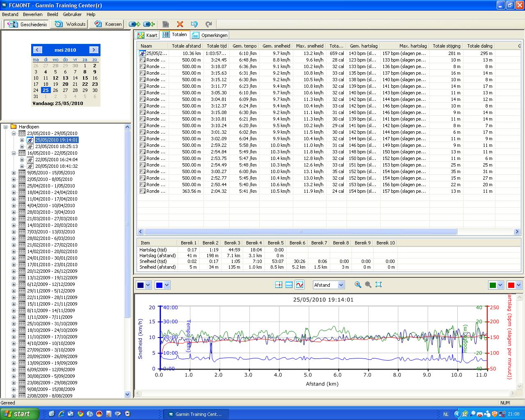Viewport: 525px width, 420px height.
Task: Click the Vandaag: 25/05/2010 label
Action: [57, 103]
